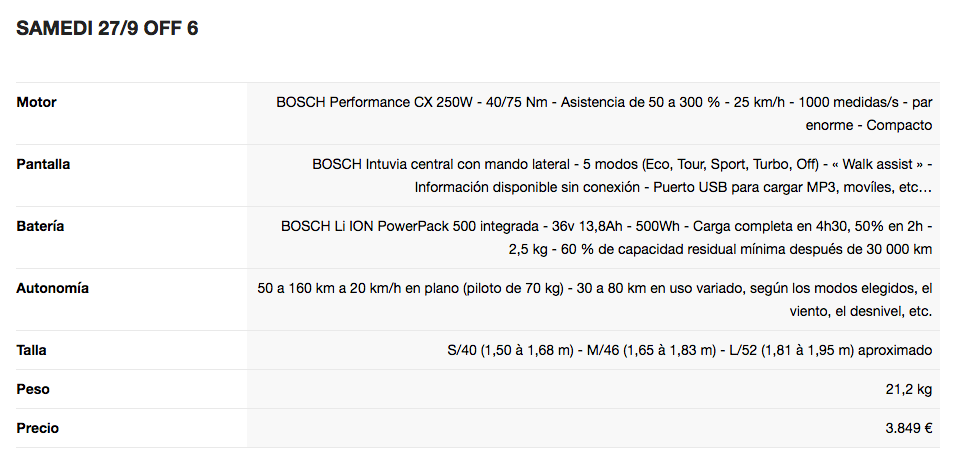Select the 'viento, el desnivel, etc.' line
Screen dimensions: 954x456
pos(860,311)
